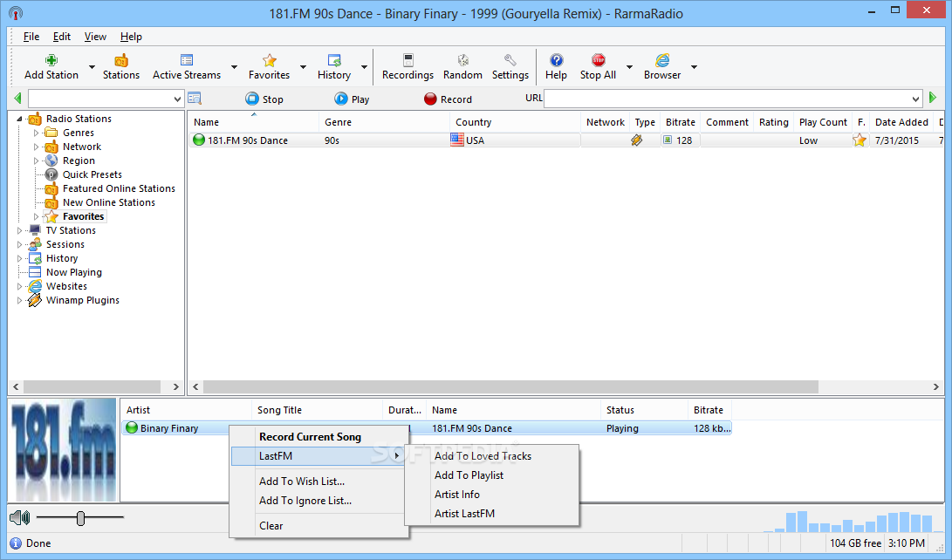Click the Play button
This screenshot has width=952, height=560.
point(352,99)
